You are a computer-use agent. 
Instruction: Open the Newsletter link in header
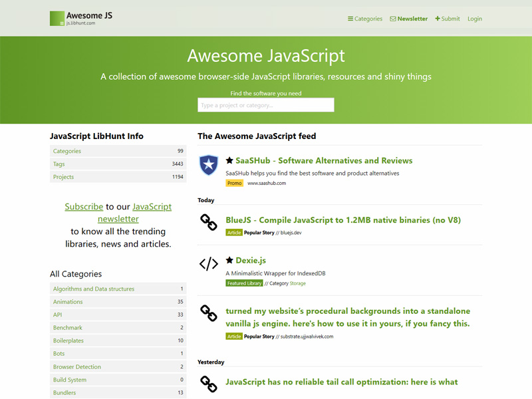click(x=409, y=19)
